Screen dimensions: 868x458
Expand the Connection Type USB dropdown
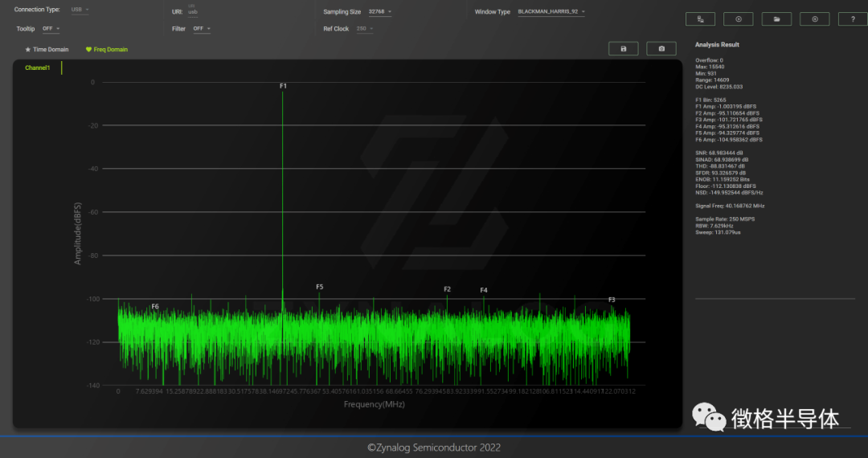coord(80,10)
